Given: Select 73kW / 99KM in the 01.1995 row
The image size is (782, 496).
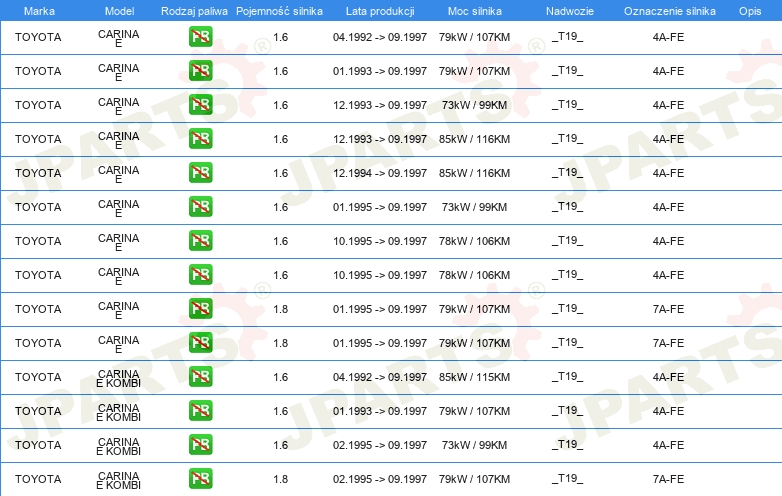Looking at the screenshot, I should point(474,207).
